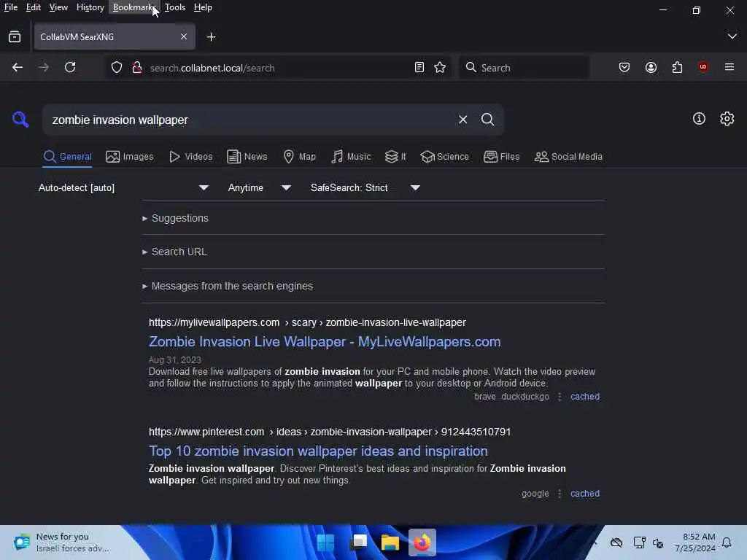Clear the search query text

click(x=462, y=120)
